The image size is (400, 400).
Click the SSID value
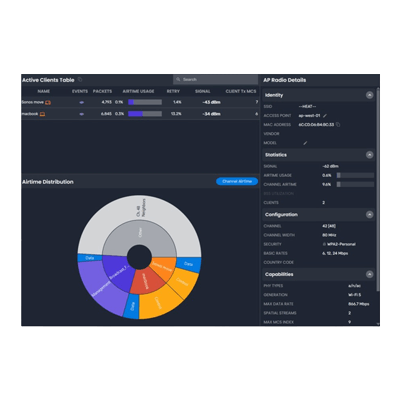pos(307,107)
